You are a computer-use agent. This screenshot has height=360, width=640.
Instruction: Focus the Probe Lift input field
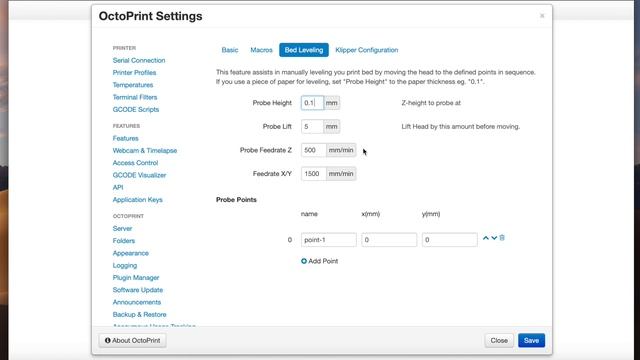[312, 127]
